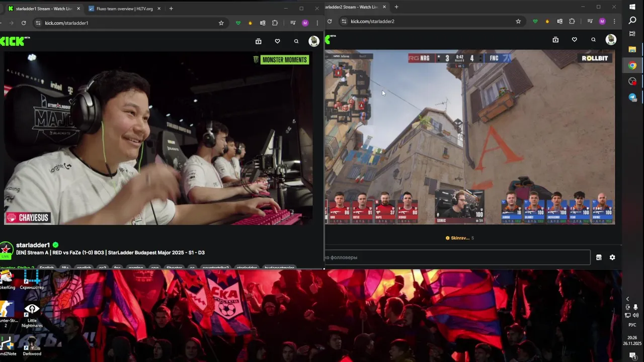Click the starladder1 LIVE channel avatar
The height and width of the screenshot is (362, 644).
pyautogui.click(x=6, y=250)
